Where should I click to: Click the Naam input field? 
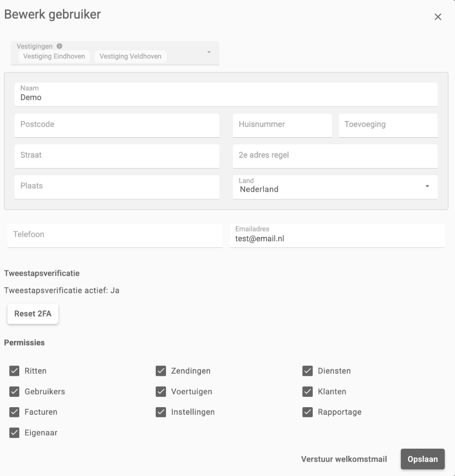(226, 94)
